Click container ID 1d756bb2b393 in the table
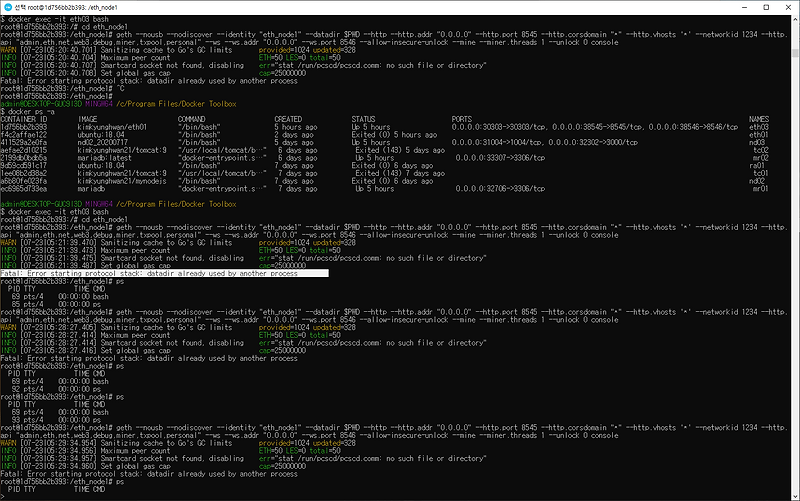Image resolution: width=800 pixels, height=501 pixels. (x=23, y=127)
